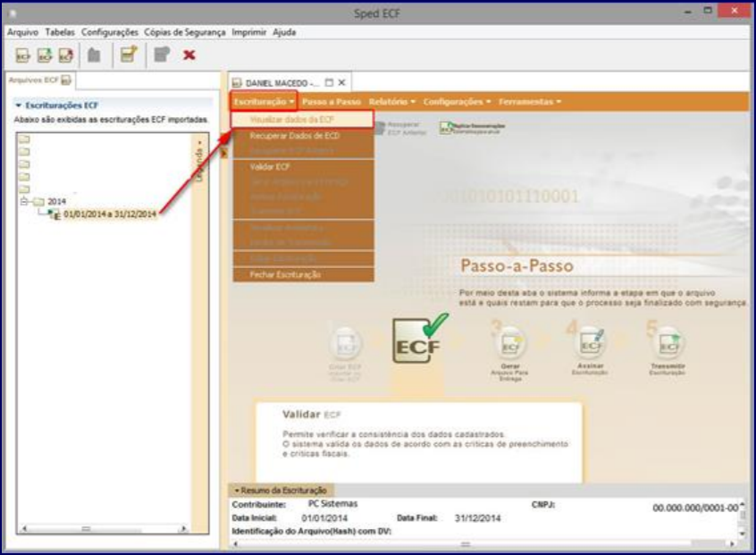Choose Validar ECF menu item
The image size is (756, 555).
click(x=303, y=167)
